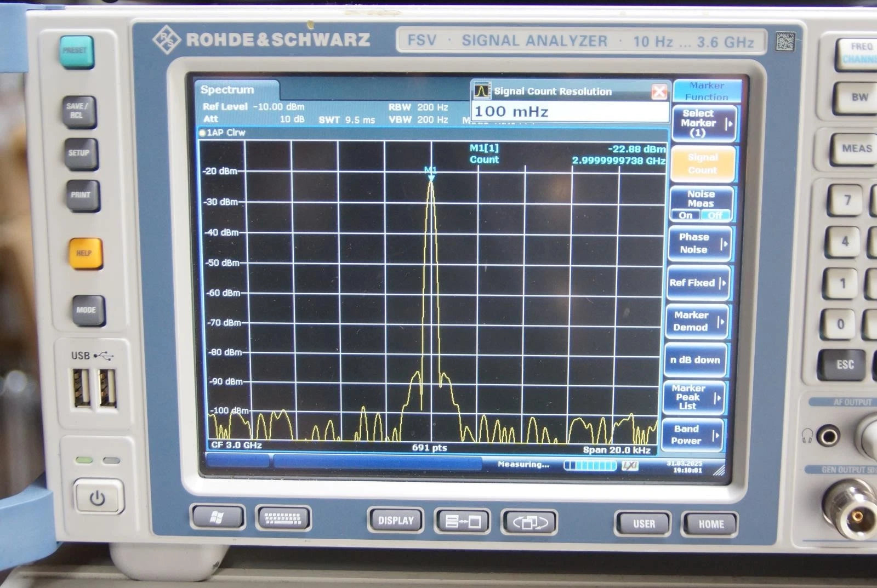Push the SETUP hardware key
This screenshot has height=588, width=877.
[x=81, y=154]
